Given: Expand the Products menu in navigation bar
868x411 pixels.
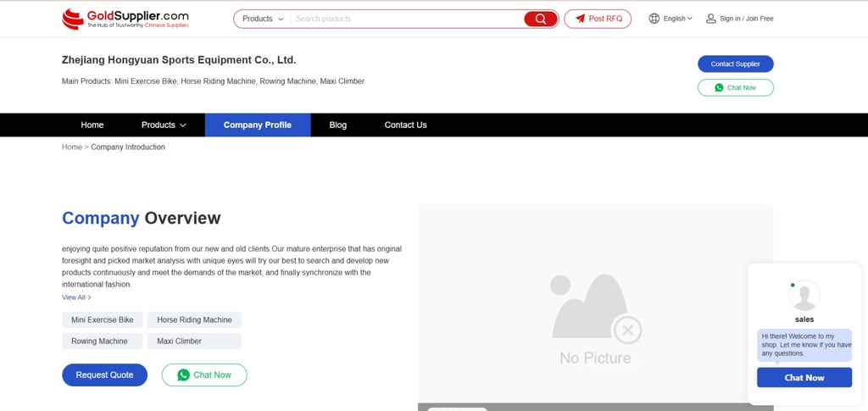Looking at the screenshot, I should (x=163, y=125).
